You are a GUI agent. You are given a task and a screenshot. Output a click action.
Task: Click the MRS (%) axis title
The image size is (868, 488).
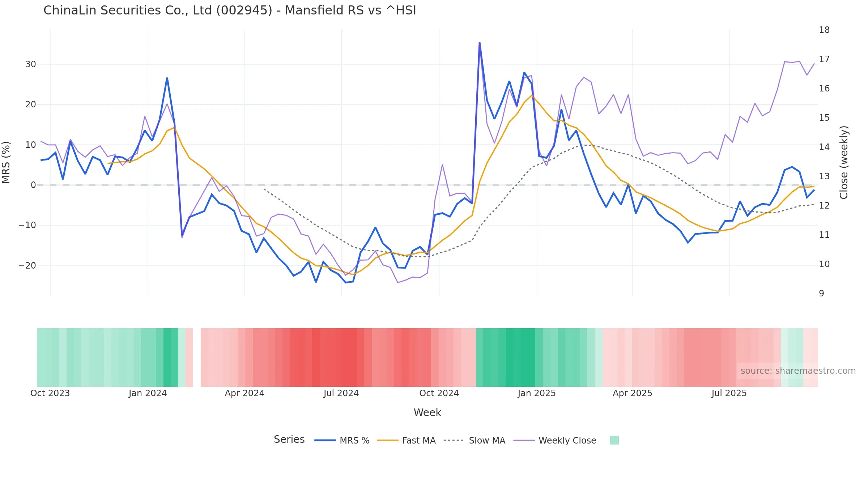[6, 162]
